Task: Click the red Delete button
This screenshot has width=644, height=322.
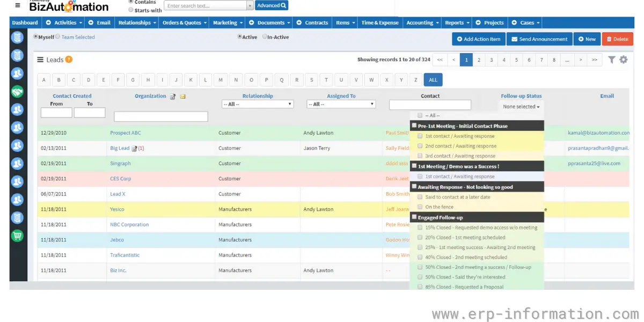Action: [617, 39]
